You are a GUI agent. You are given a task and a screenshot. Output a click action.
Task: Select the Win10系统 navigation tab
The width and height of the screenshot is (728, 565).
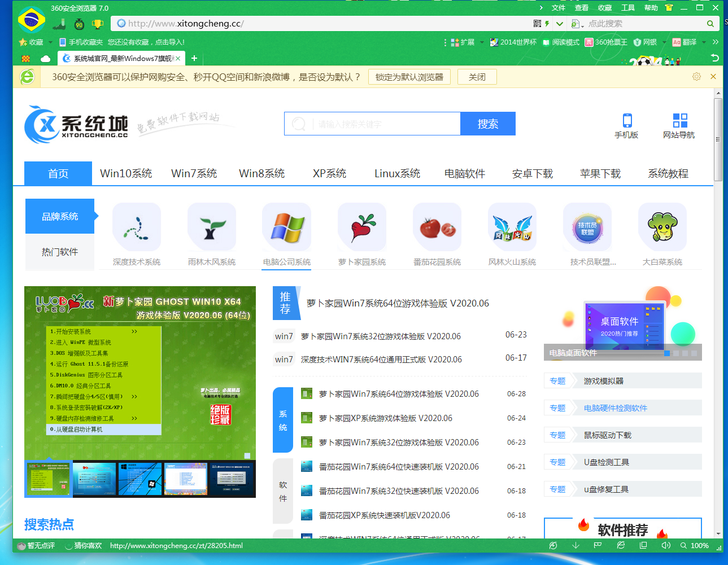(126, 173)
